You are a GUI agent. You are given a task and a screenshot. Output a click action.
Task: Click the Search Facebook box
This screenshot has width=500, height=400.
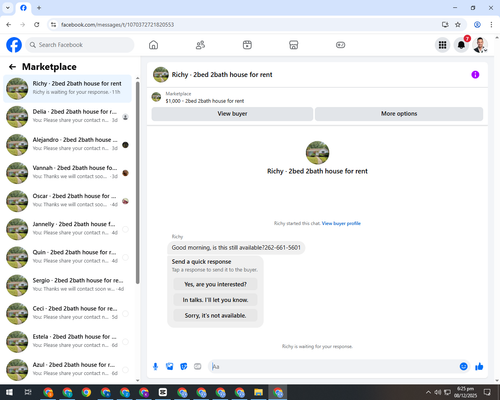[x=80, y=45]
